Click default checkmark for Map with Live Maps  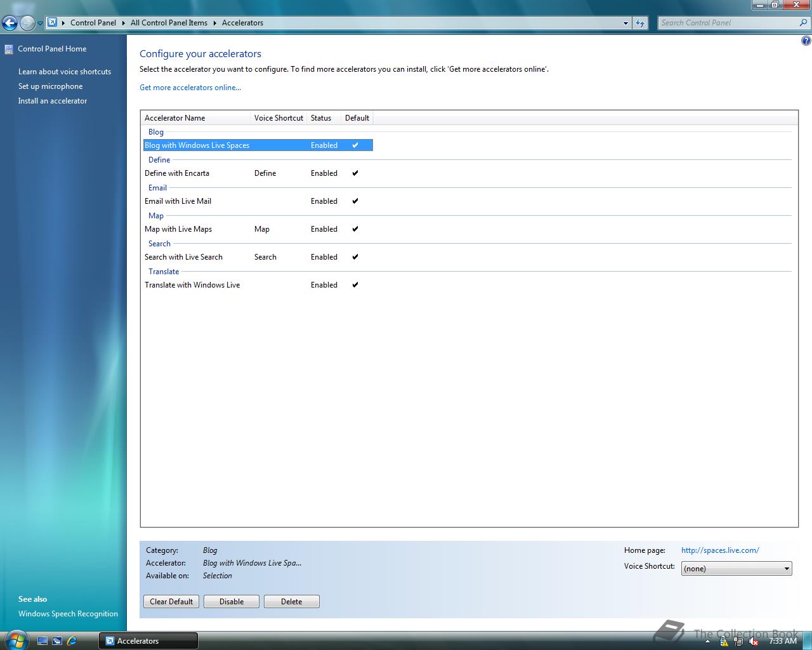(x=355, y=229)
